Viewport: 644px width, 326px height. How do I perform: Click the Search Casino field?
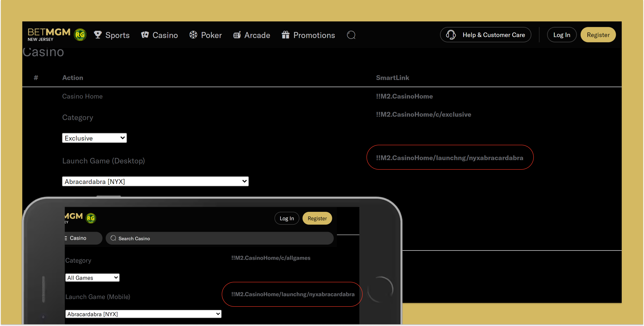tap(220, 238)
